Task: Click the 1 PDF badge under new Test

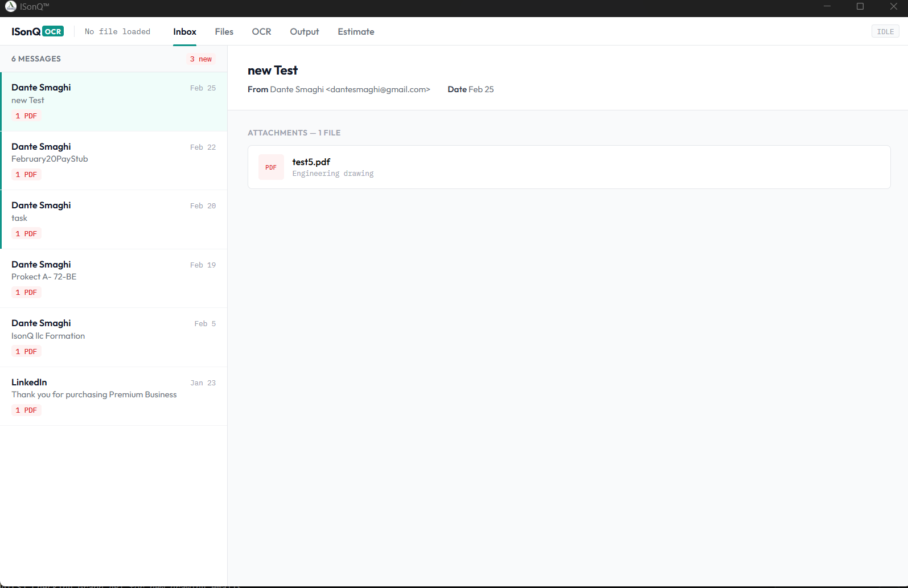Action: point(26,116)
